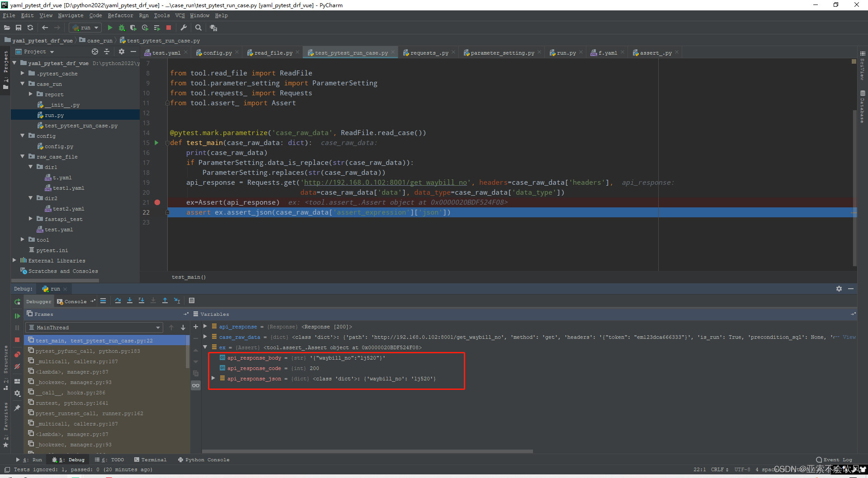
Task: Click the Step Over debugger icon
Action: pyautogui.click(x=118, y=301)
